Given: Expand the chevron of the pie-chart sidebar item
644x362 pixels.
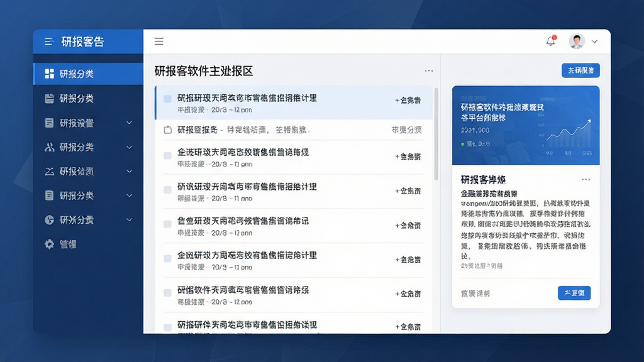Looking at the screenshot, I should point(130,220).
